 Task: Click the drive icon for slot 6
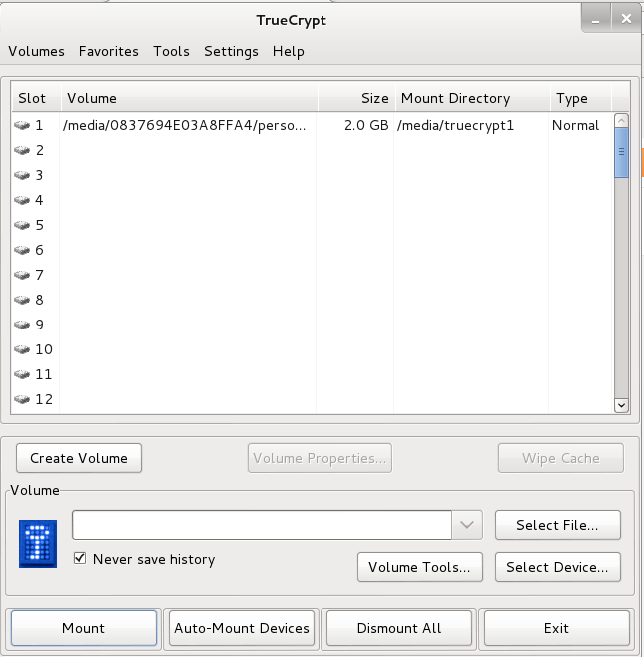coord(22,250)
